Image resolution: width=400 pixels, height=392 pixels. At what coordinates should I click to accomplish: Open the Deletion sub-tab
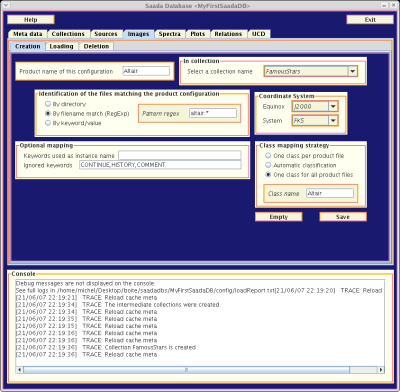pos(96,46)
